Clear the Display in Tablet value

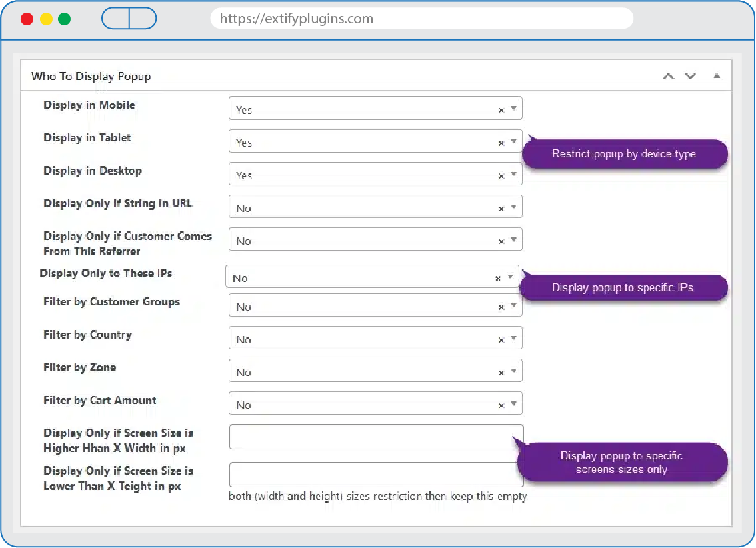[501, 143]
